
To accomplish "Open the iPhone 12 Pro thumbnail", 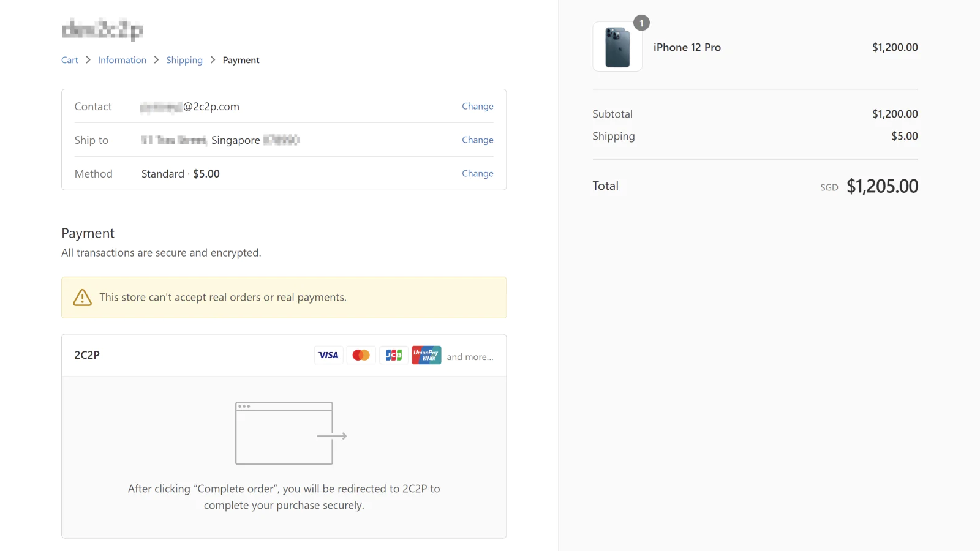I will click(617, 47).
